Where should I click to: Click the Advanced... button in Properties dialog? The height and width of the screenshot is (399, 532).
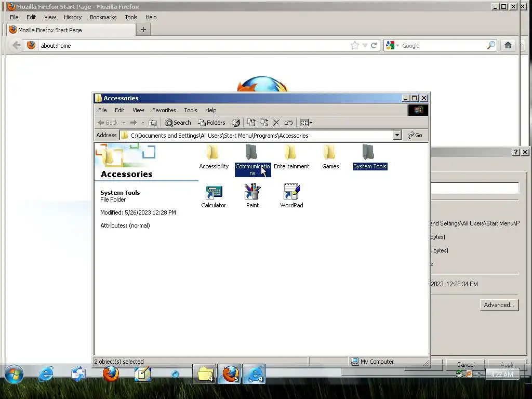[x=499, y=305]
